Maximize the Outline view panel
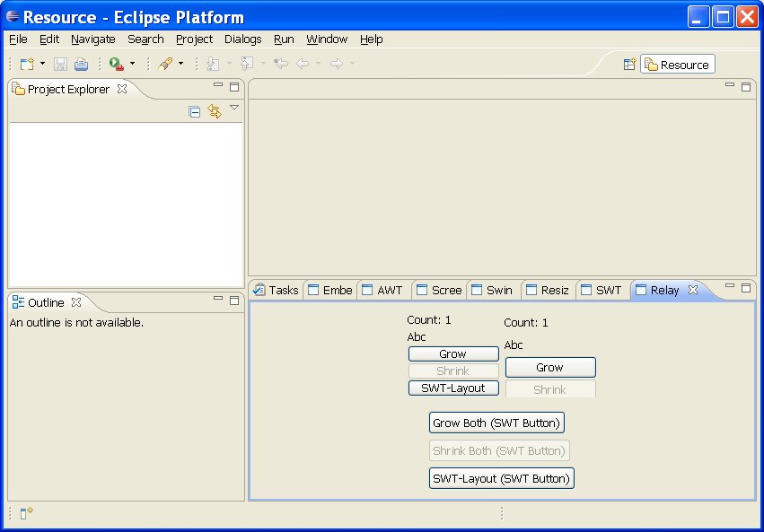 click(x=234, y=301)
